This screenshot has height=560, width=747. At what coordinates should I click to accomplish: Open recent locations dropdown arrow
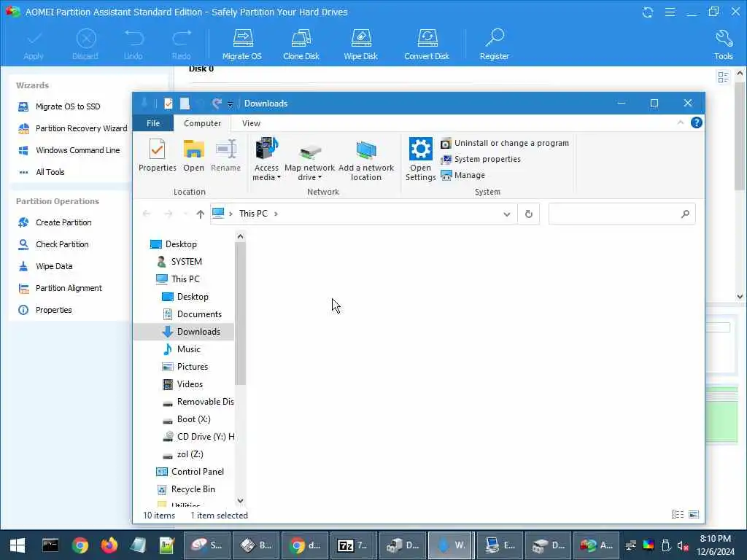pos(185,214)
